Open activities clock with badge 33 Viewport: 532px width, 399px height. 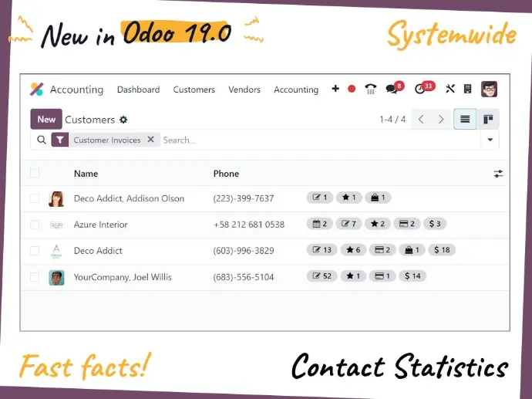click(424, 88)
